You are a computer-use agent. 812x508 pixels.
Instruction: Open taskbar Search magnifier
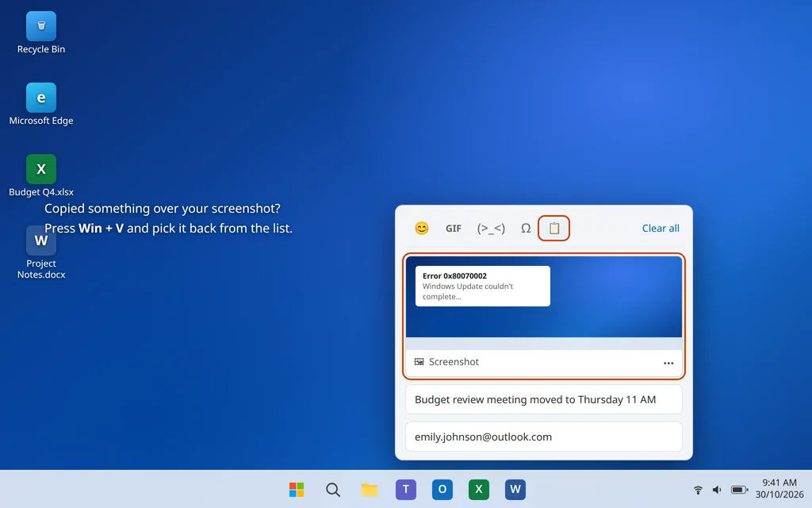point(333,489)
